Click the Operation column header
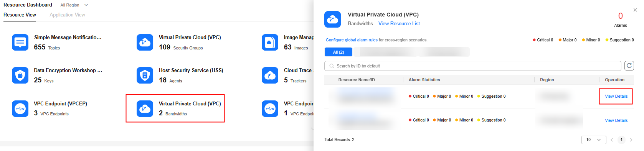Viewport: 644px width, 151px height. [614, 80]
